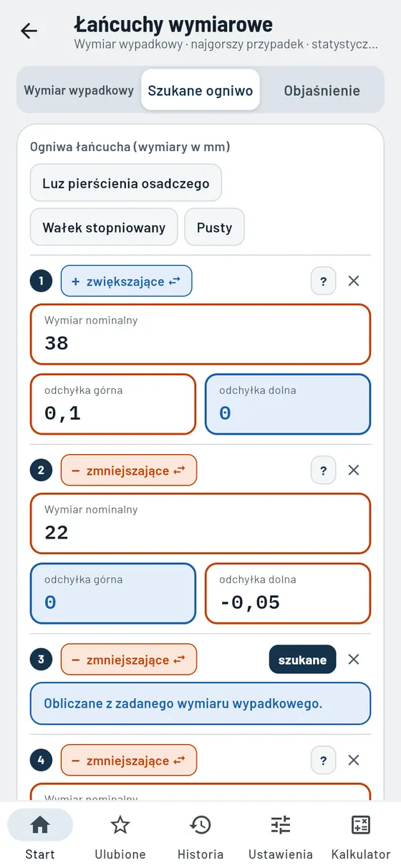Go to the Start home icon
The image size is (401, 868).
tap(40, 825)
